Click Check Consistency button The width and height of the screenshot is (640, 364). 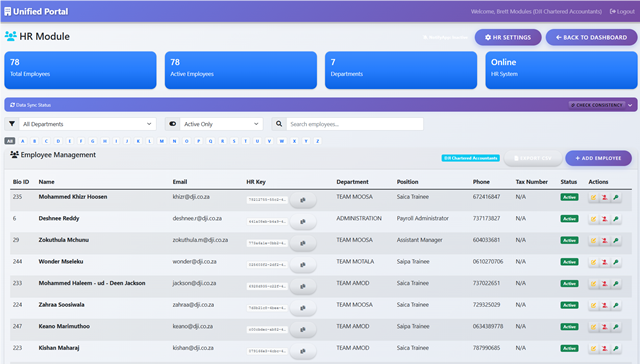tap(596, 105)
